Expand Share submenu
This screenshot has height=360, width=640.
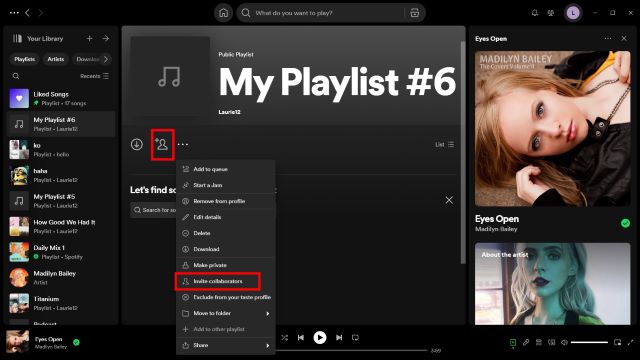[226, 345]
